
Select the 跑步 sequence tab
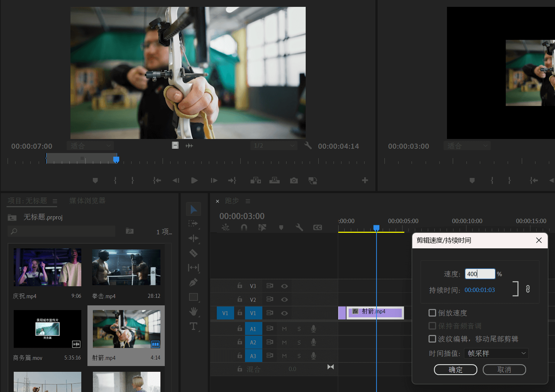pyautogui.click(x=232, y=201)
